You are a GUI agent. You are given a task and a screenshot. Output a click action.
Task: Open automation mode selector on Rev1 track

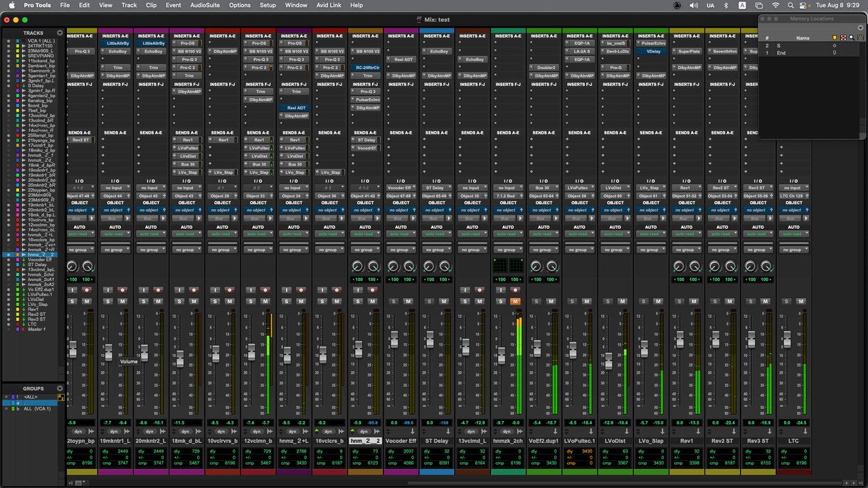pyautogui.click(x=686, y=234)
